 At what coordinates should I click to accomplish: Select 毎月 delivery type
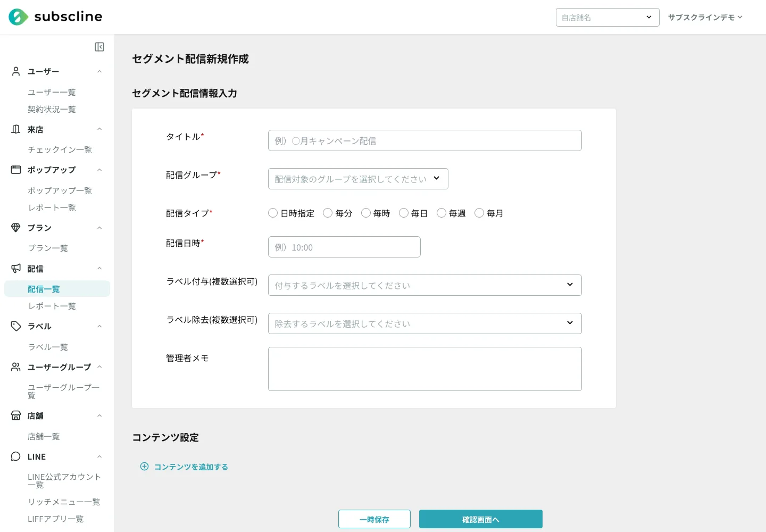pos(479,213)
